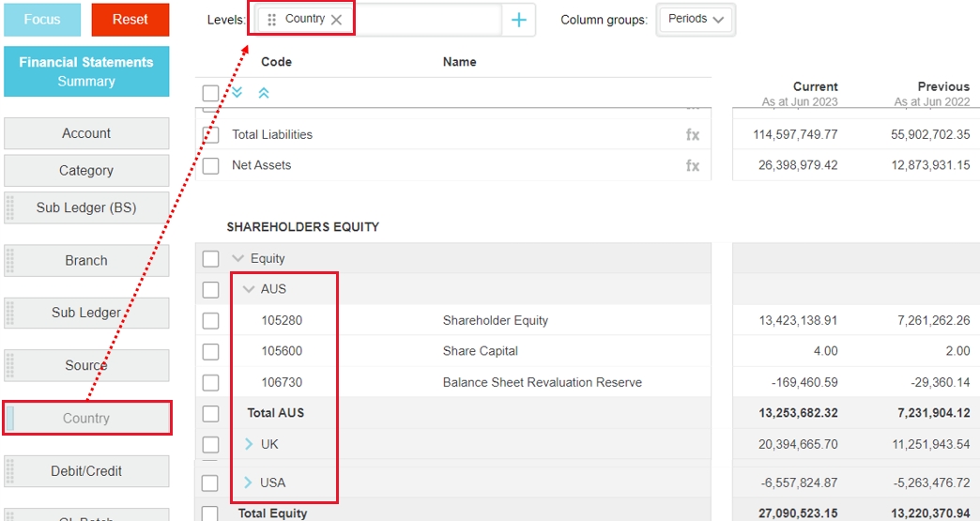The image size is (980, 521).
Task: Select the Category dimension
Action: (86, 171)
